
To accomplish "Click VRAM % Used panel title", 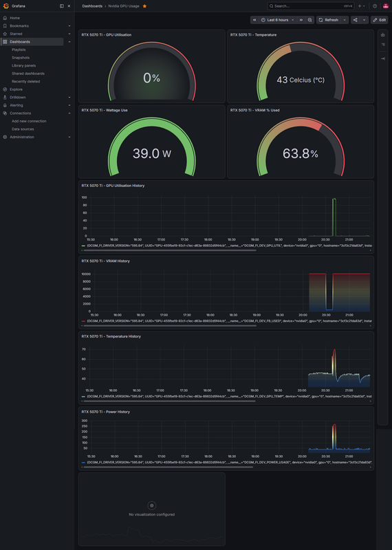I will (254, 110).
